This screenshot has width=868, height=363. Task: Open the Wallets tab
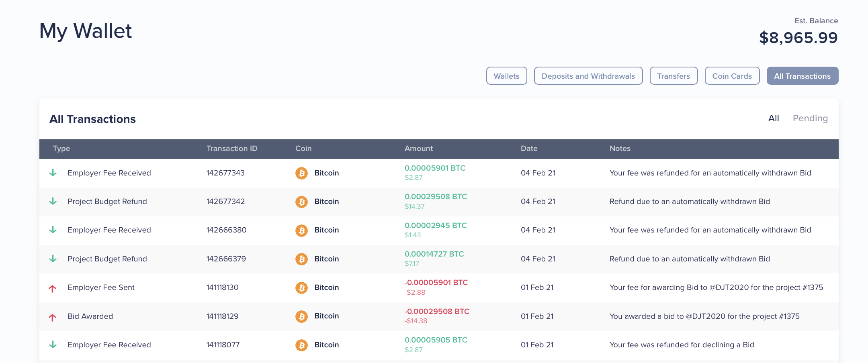click(506, 76)
